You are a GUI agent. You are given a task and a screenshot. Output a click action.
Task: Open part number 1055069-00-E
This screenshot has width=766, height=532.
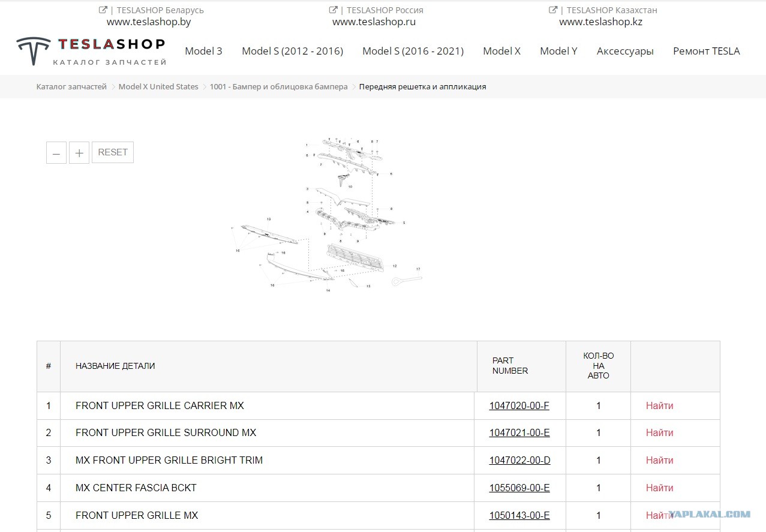519,488
